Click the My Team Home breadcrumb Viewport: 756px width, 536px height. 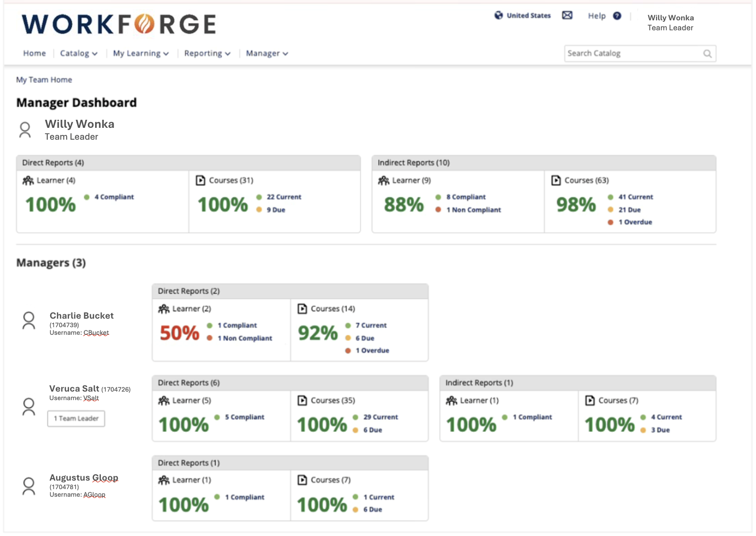[x=44, y=80]
